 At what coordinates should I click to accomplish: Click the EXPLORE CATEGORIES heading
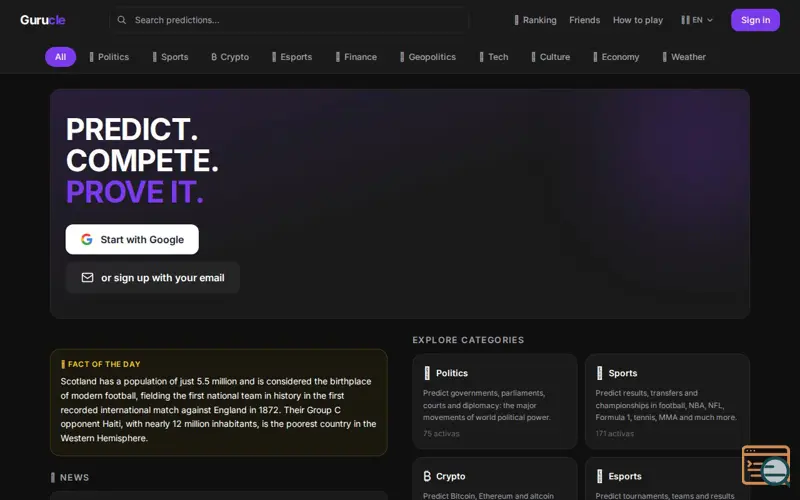tap(468, 340)
